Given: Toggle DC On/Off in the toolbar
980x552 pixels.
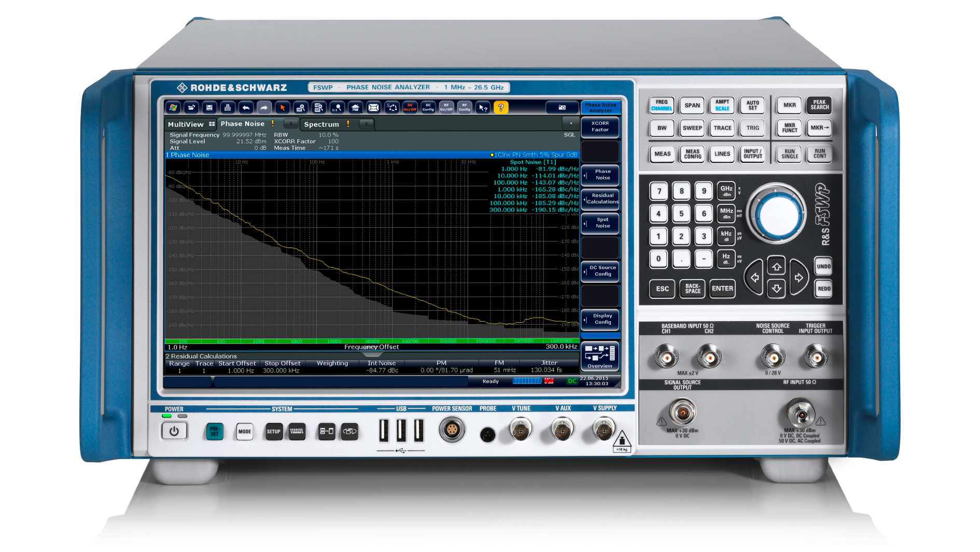Looking at the screenshot, I should coord(410,107).
